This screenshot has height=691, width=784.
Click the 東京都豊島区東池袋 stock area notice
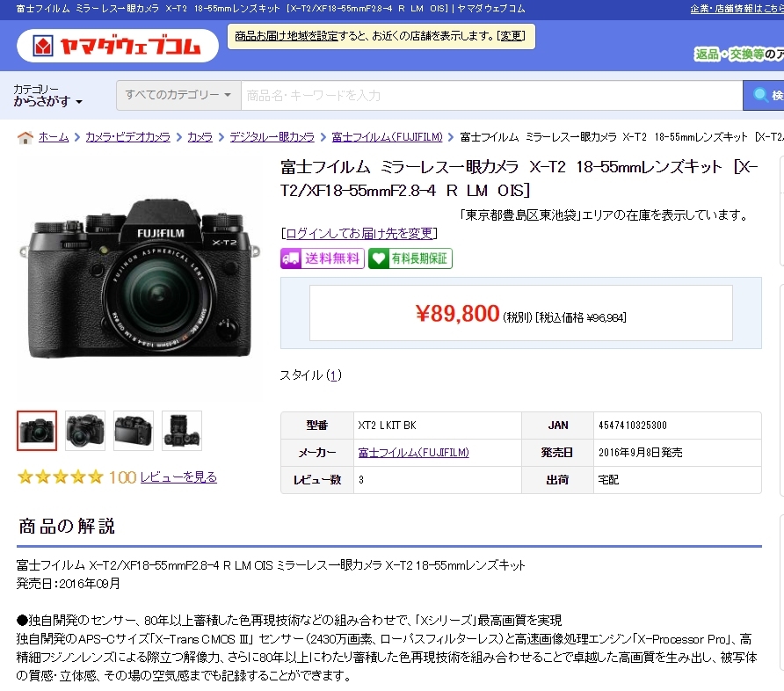[x=605, y=215]
